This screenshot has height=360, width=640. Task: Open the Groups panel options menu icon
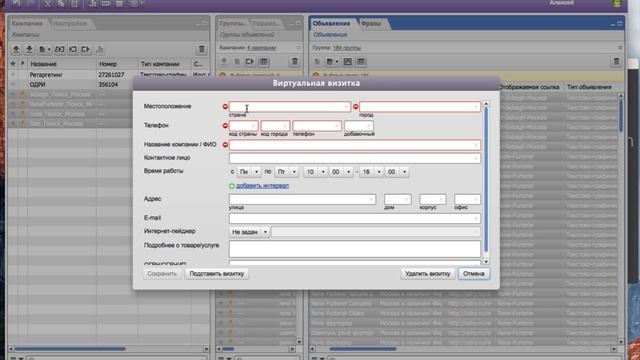(298, 48)
